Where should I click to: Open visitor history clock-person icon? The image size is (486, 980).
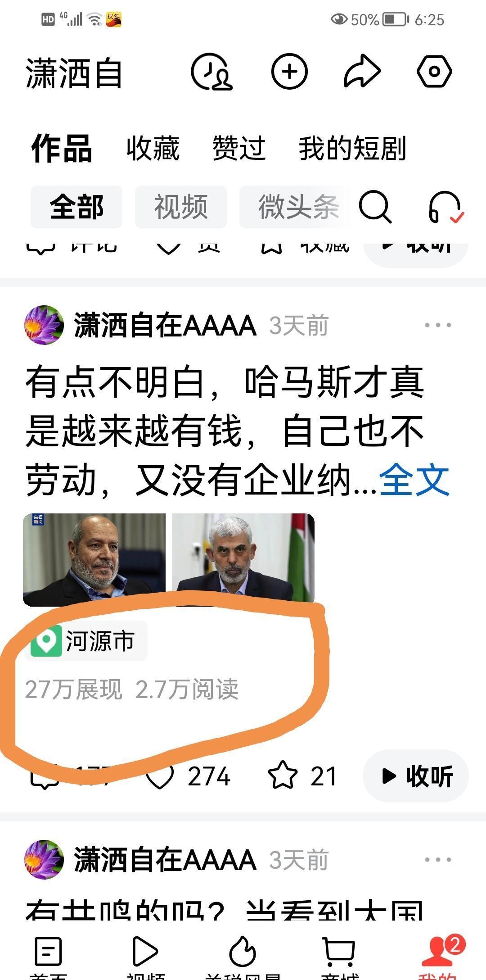[212, 72]
